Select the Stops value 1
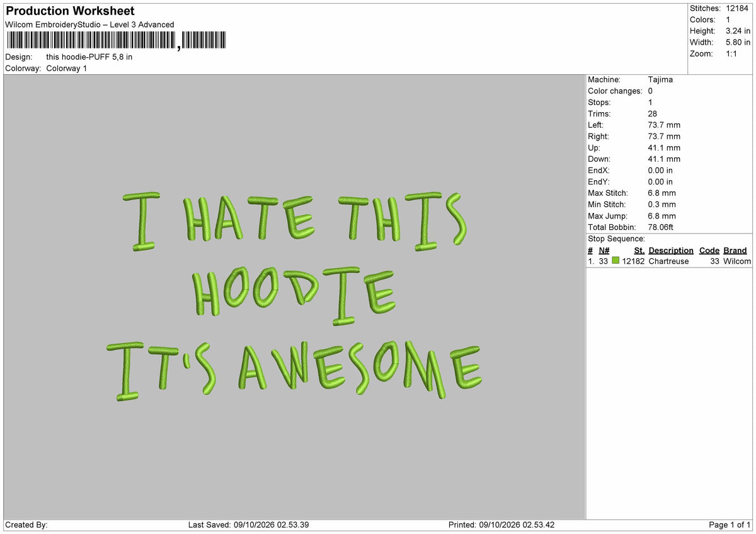756x534 pixels. (x=650, y=102)
